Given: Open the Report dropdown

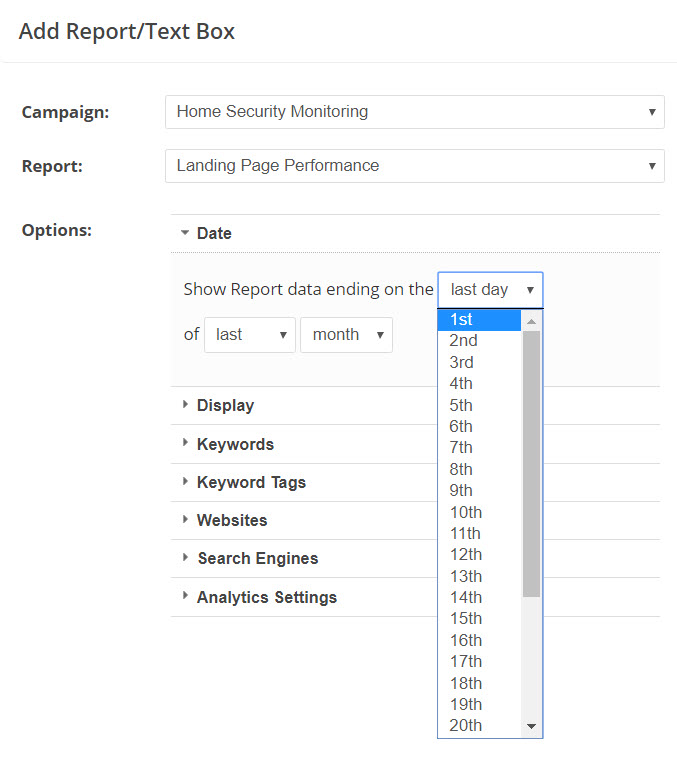Looking at the screenshot, I should click(x=414, y=166).
